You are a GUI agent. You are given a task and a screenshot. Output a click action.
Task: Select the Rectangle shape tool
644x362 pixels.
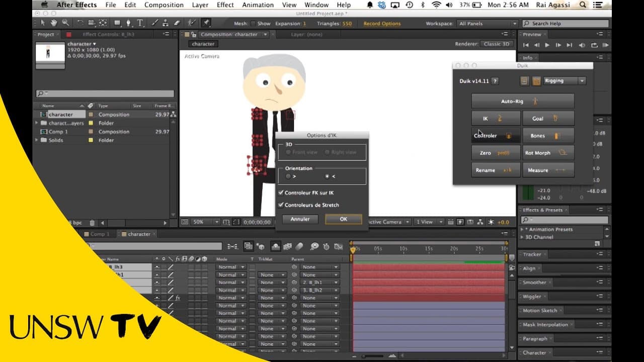(117, 23)
